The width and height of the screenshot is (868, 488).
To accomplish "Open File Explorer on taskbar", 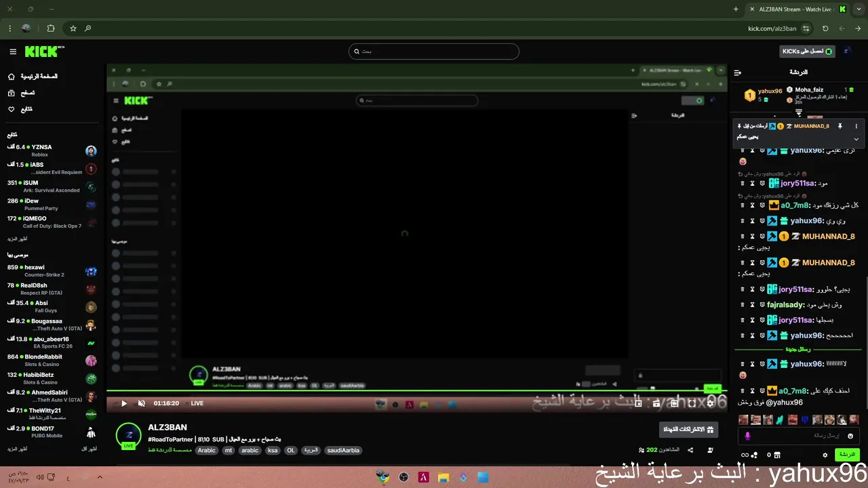I will [x=443, y=478].
